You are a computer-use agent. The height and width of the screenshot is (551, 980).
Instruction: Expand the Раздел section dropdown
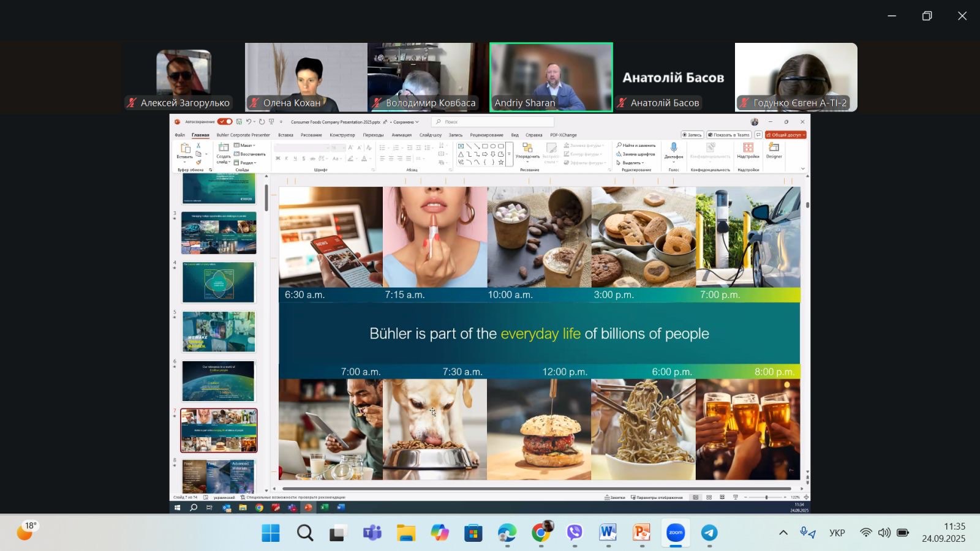(246, 163)
